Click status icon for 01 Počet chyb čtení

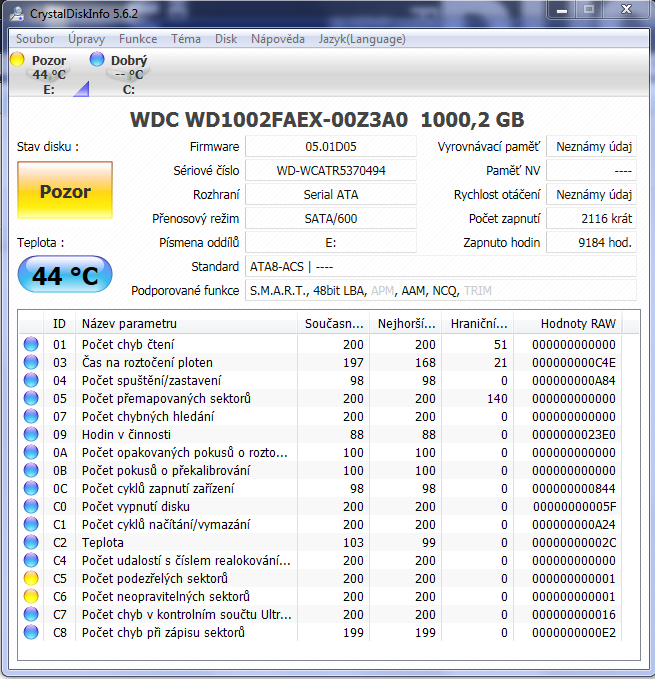31,344
